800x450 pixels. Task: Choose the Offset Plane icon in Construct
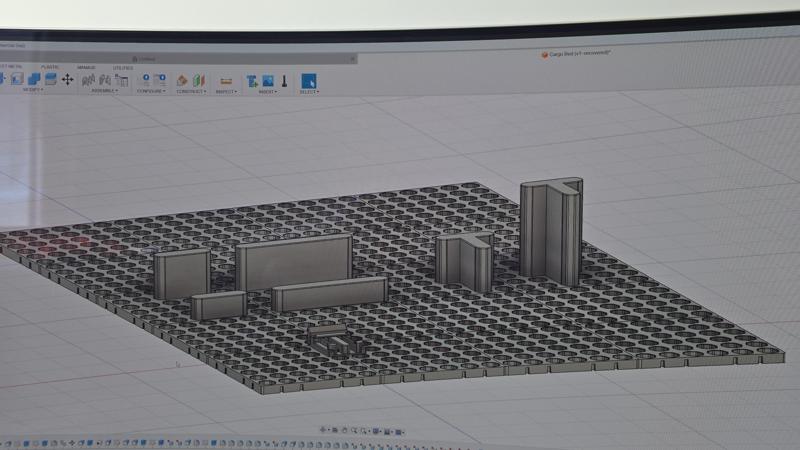182,80
